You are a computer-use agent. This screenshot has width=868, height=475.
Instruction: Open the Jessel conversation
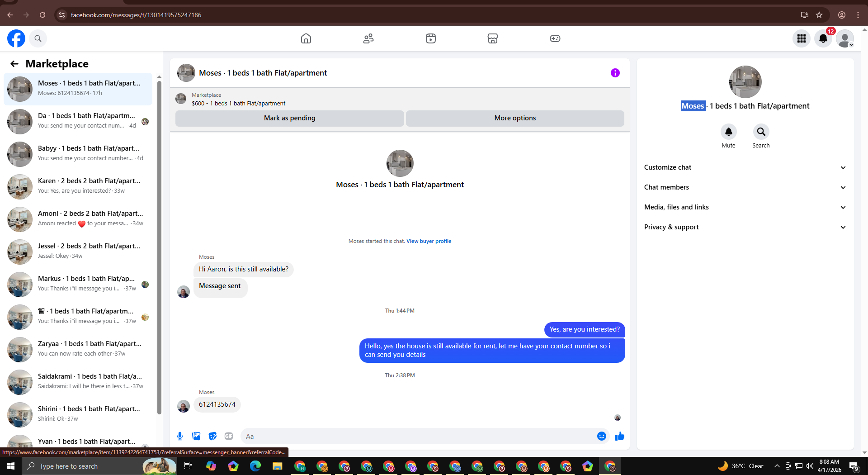[78, 252]
